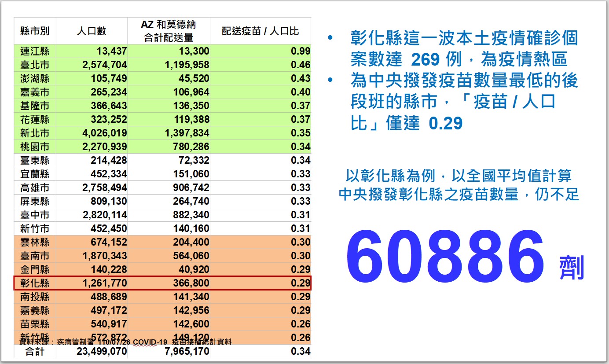
Task: Click the 嘉義市 cell
Action: click(35, 92)
